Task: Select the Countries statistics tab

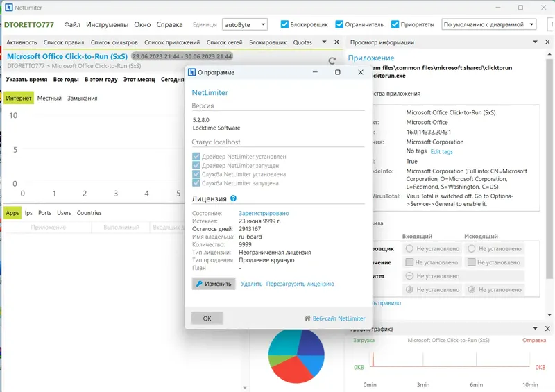Action: click(89, 213)
